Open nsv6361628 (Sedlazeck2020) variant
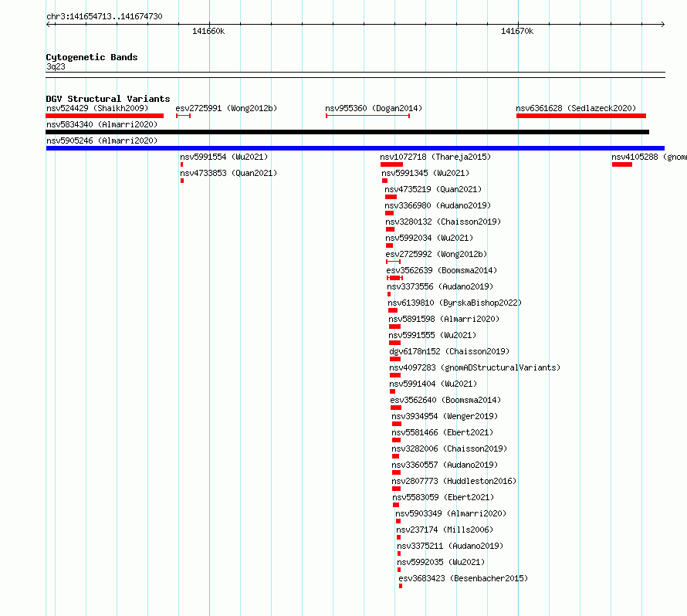The image size is (687, 616). click(x=576, y=108)
